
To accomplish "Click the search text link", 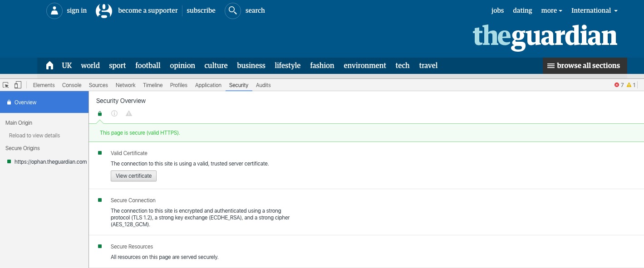I will 255,10.
